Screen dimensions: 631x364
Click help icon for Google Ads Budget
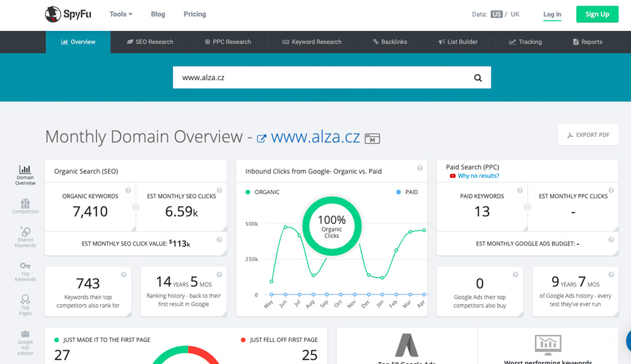click(x=611, y=240)
